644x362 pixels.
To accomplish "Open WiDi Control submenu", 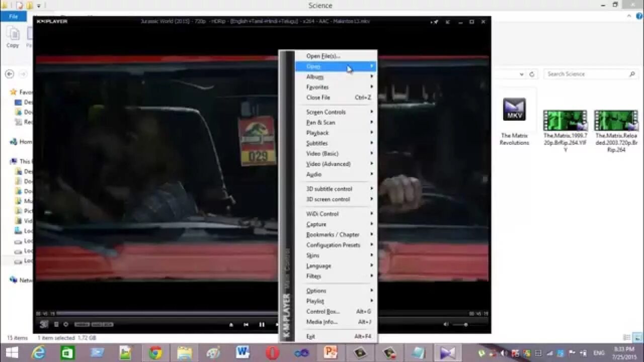I will point(336,214).
